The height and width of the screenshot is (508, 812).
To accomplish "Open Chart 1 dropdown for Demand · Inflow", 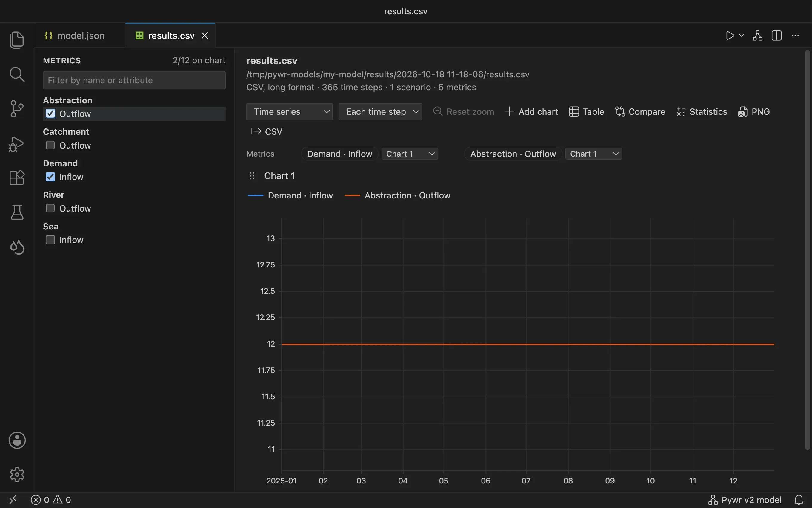I will click(410, 154).
